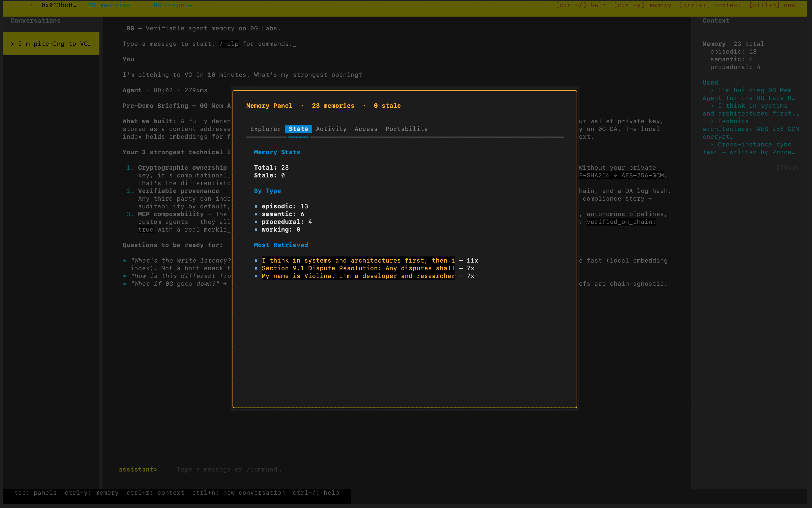The height and width of the screenshot is (508, 812).
Task: Click the 2794ms latency value in Context panel
Action: 787,168
